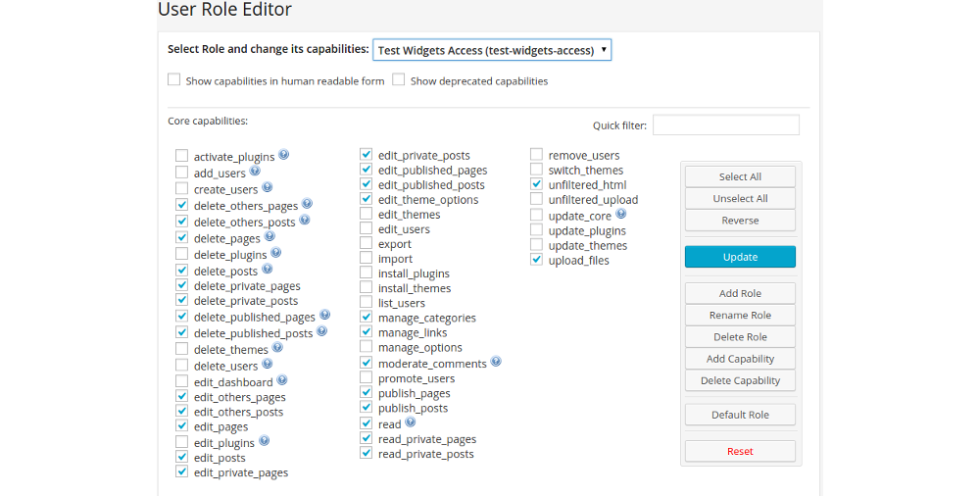Click the red Reset button
Image resolution: width=980 pixels, height=496 pixels.
740,451
